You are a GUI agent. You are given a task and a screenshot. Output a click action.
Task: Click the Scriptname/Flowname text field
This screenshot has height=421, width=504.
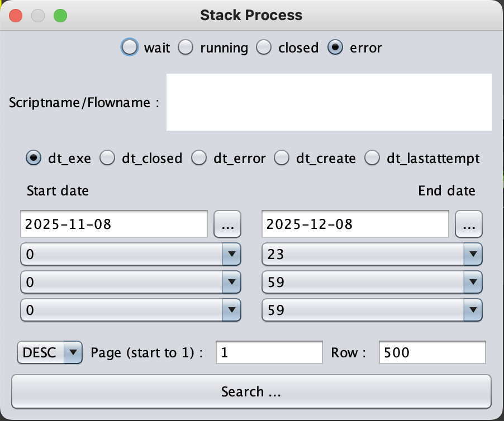(329, 102)
